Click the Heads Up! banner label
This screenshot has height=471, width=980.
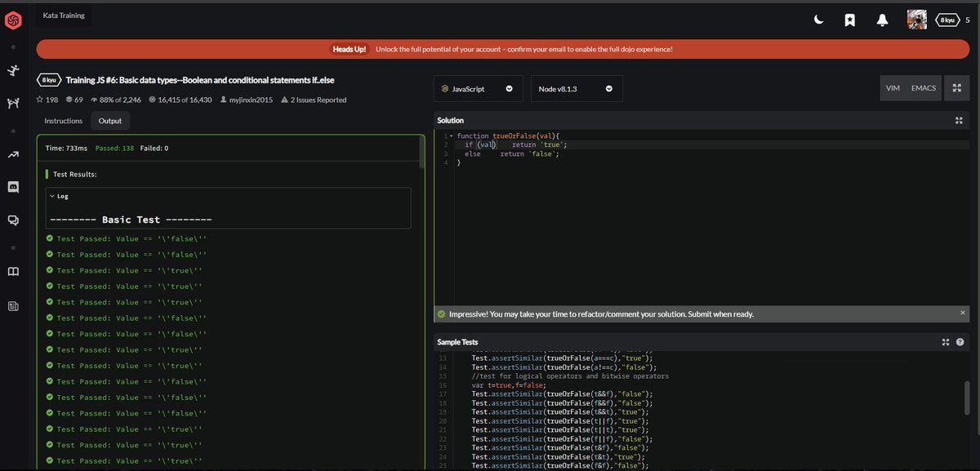(x=350, y=49)
